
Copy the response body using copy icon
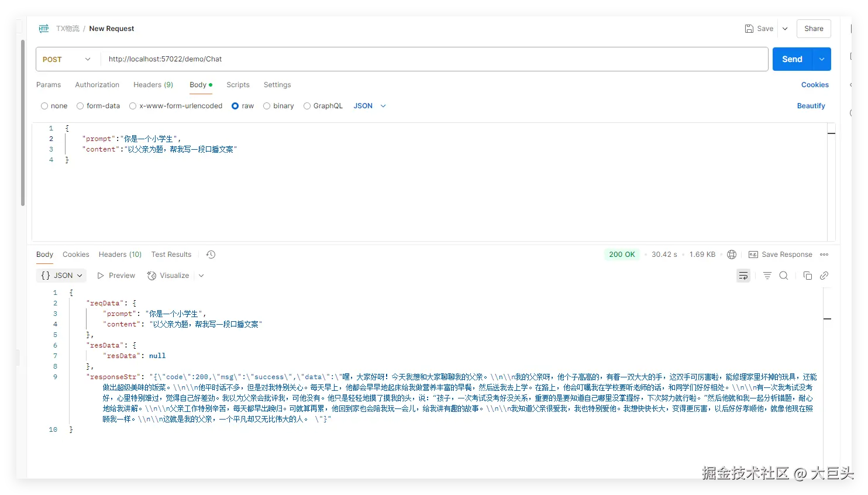point(808,275)
